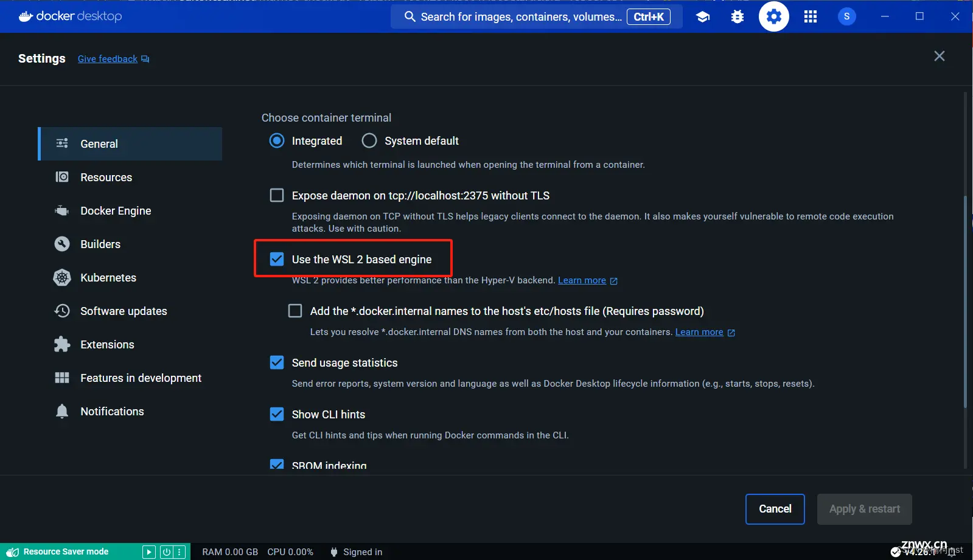Open the Extensions settings section

tap(130, 344)
